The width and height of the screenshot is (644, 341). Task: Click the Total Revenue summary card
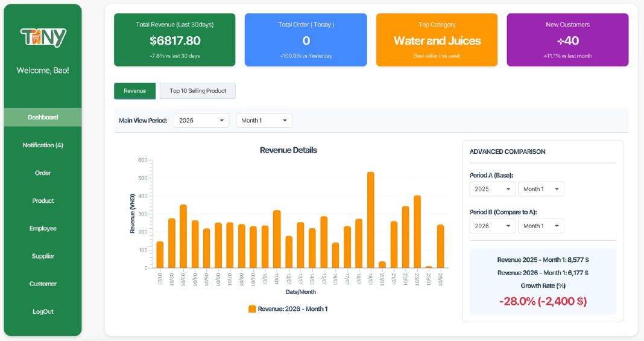click(175, 40)
